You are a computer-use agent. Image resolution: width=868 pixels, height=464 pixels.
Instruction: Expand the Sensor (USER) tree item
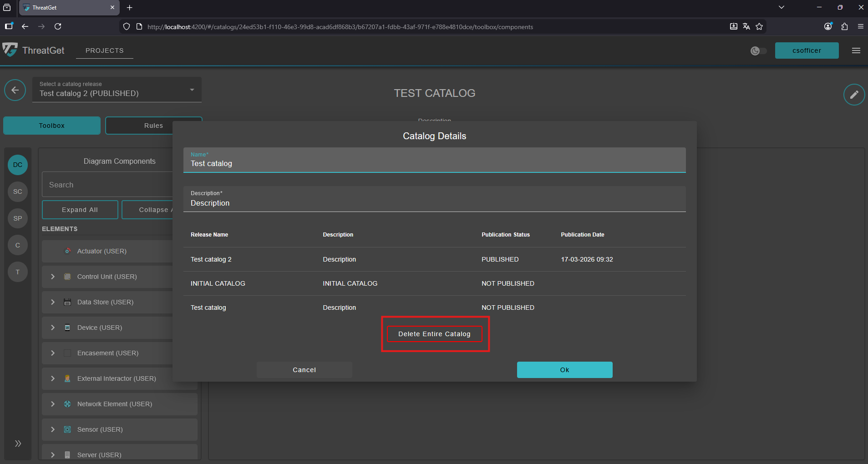click(53, 429)
